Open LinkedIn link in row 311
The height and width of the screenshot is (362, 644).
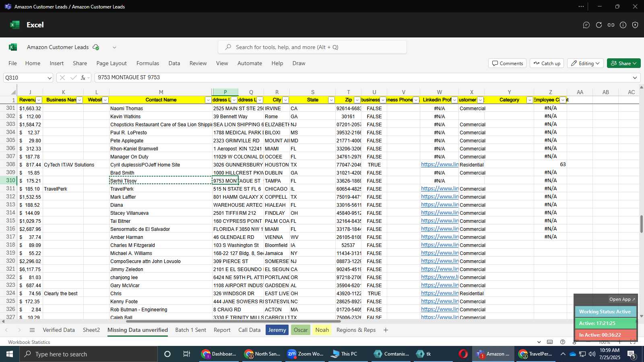pyautogui.click(x=440, y=189)
